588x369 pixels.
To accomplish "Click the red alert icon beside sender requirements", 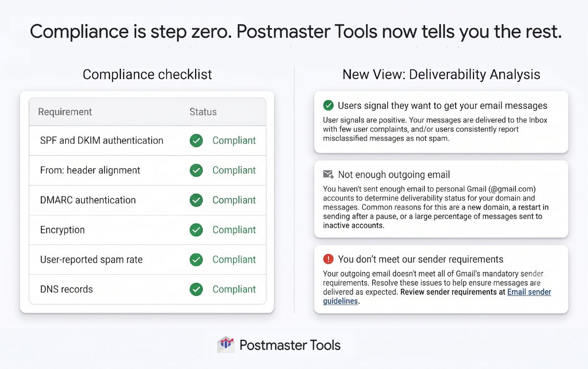I will coord(328,259).
